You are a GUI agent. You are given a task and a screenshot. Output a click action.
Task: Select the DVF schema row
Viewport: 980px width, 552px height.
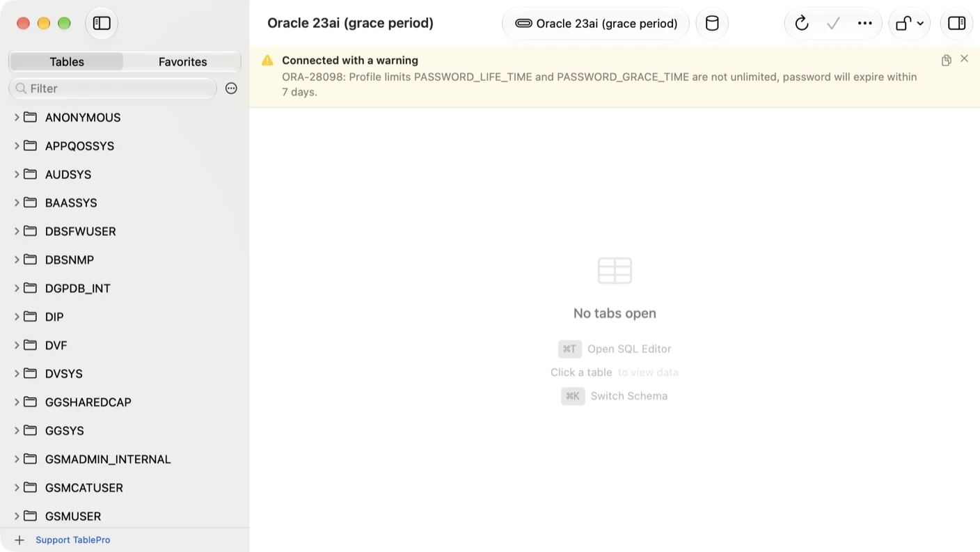click(125, 345)
